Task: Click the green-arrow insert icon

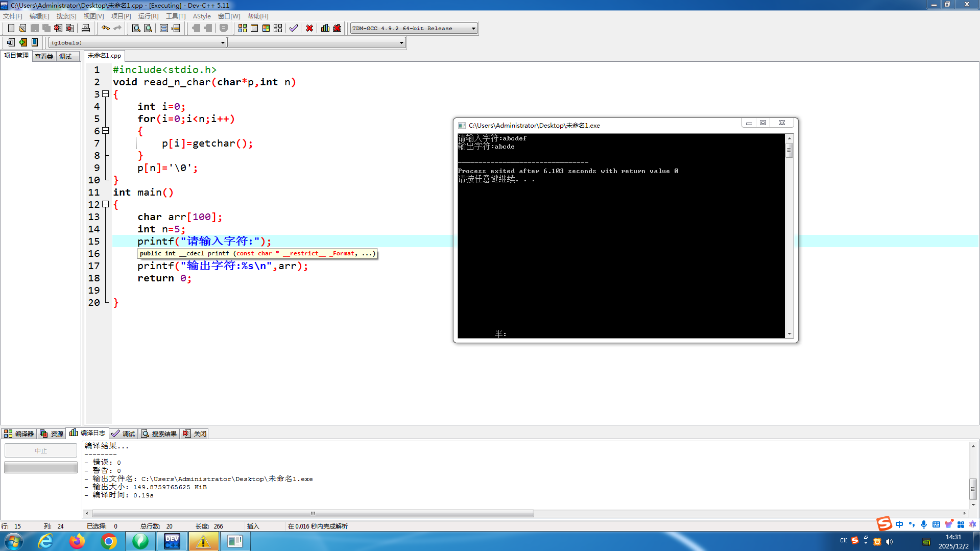Action: [23, 42]
